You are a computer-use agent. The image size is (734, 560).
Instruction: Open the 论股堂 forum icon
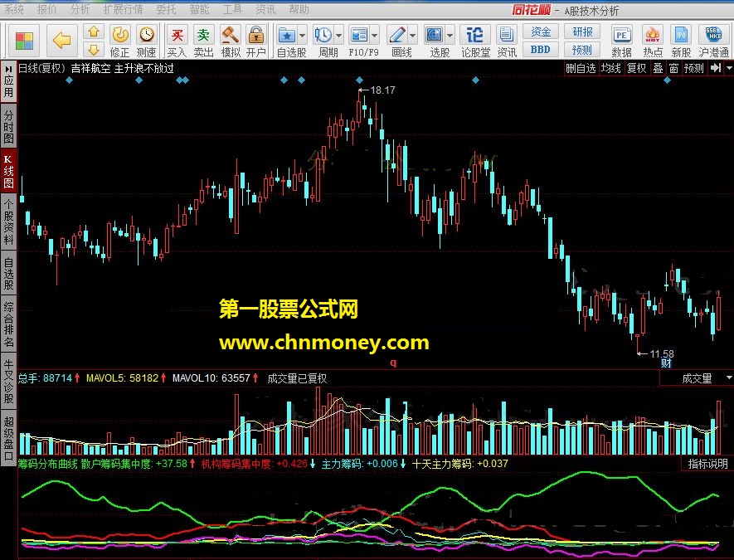tap(475, 41)
